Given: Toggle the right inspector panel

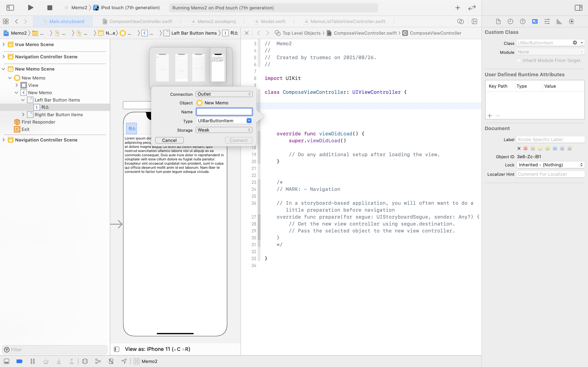Looking at the screenshot, I should 578,8.
